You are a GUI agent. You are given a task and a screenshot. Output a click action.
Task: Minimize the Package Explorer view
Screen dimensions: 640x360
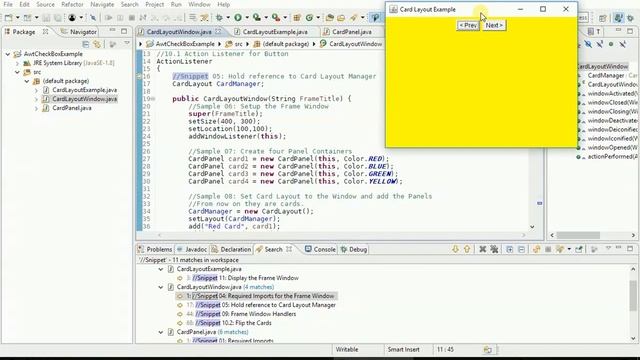(112, 31)
